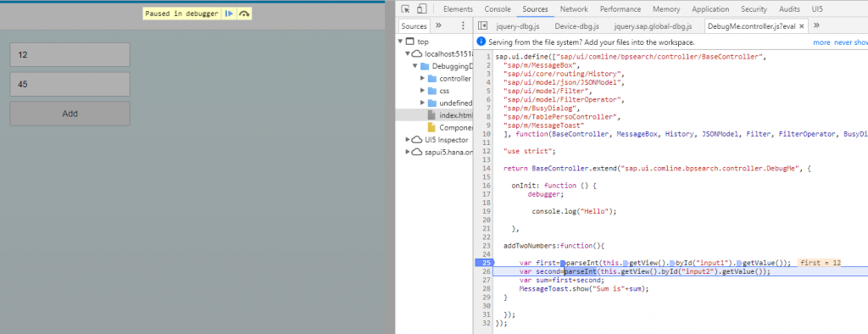Open the Device-dbg.js file tab
Screen dimensions: 868x334
(576, 26)
